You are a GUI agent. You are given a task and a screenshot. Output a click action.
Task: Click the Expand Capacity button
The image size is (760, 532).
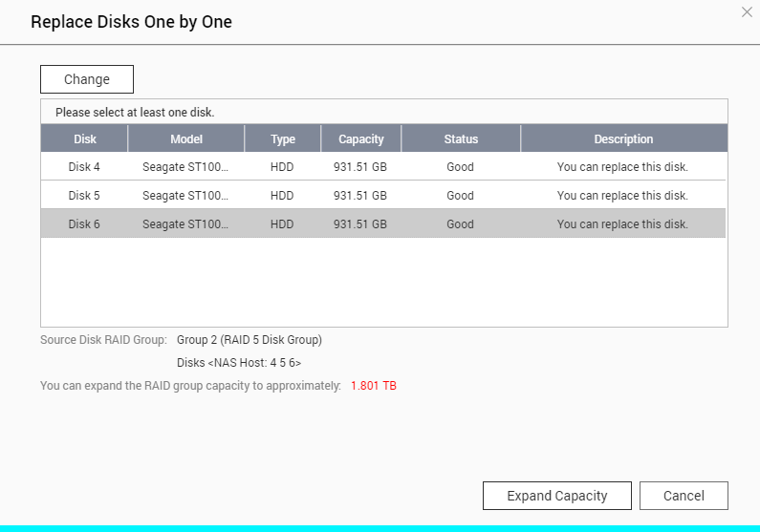pos(557,496)
